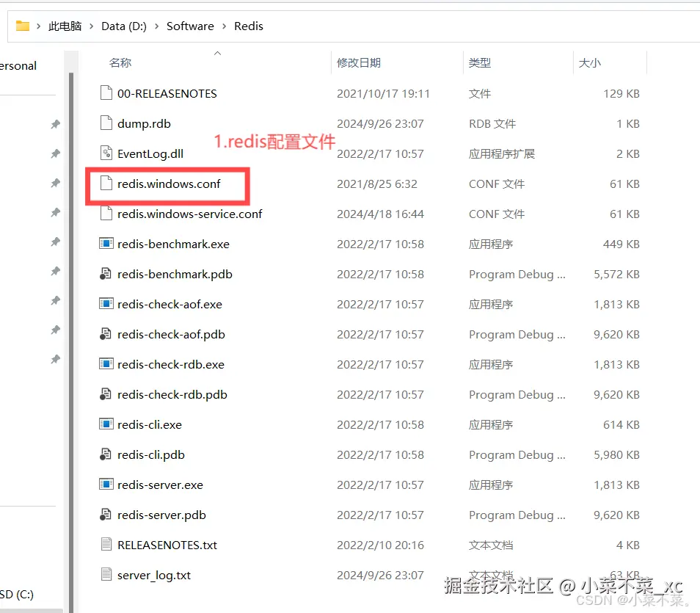This screenshot has width=700, height=613.
Task: Select the redis-check-rdb.pdb file name
Action: [x=172, y=395]
